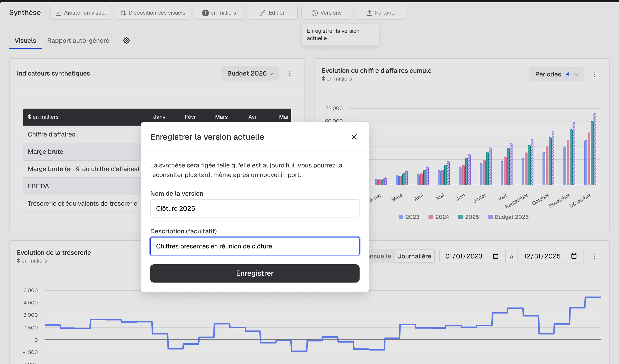
Task: Click the Mars column header in table
Action: click(x=221, y=117)
